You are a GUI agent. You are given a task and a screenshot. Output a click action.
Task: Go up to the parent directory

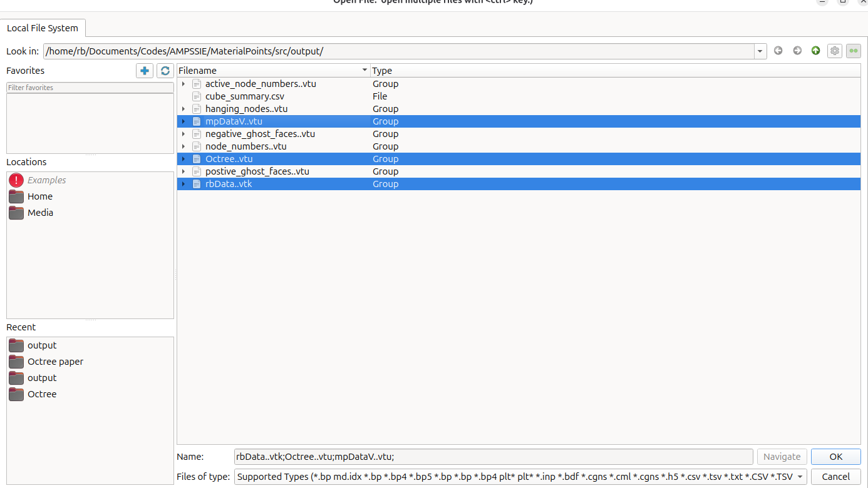pyautogui.click(x=816, y=51)
